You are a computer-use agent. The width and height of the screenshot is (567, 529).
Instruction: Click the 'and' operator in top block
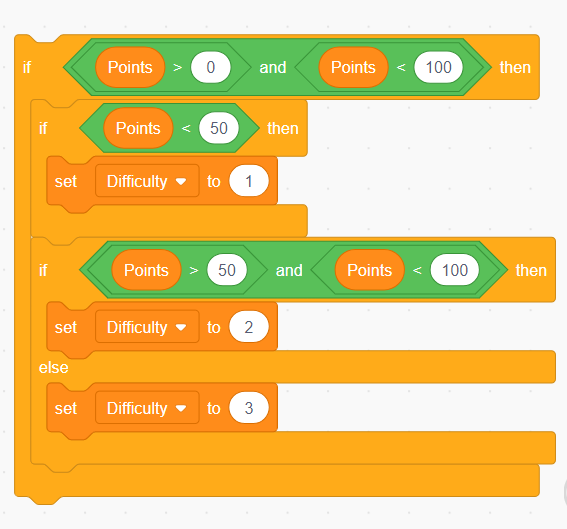pos(273,67)
